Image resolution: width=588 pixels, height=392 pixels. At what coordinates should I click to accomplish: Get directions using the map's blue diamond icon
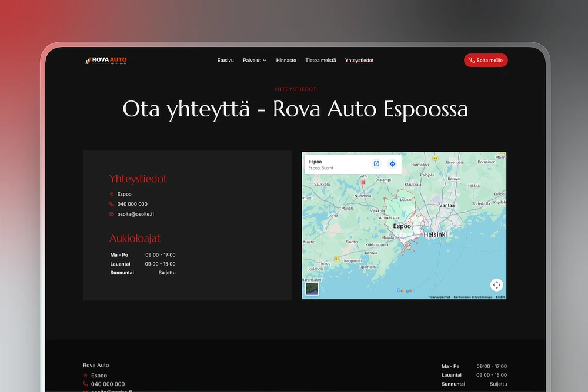(x=392, y=164)
